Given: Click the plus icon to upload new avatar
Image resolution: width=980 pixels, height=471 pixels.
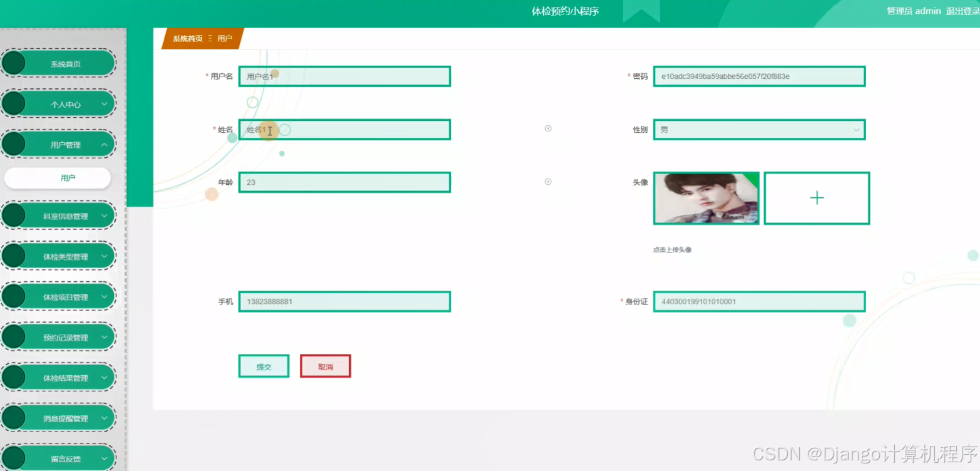Looking at the screenshot, I should tap(817, 198).
